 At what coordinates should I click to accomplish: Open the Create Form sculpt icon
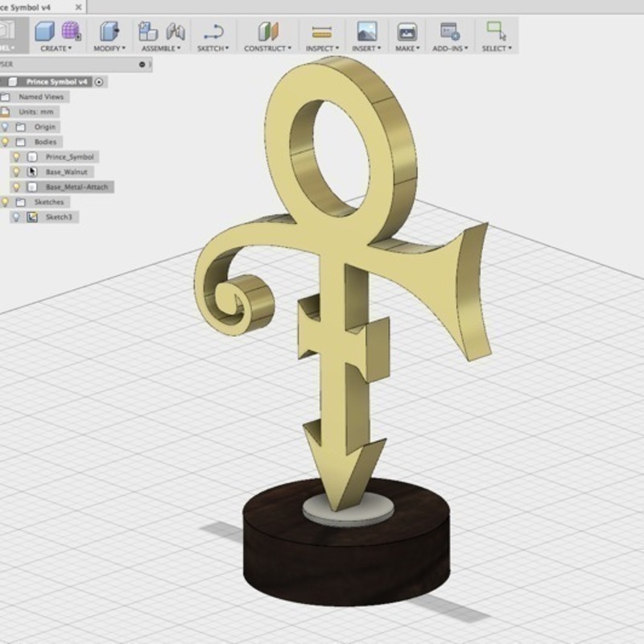pos(71,31)
